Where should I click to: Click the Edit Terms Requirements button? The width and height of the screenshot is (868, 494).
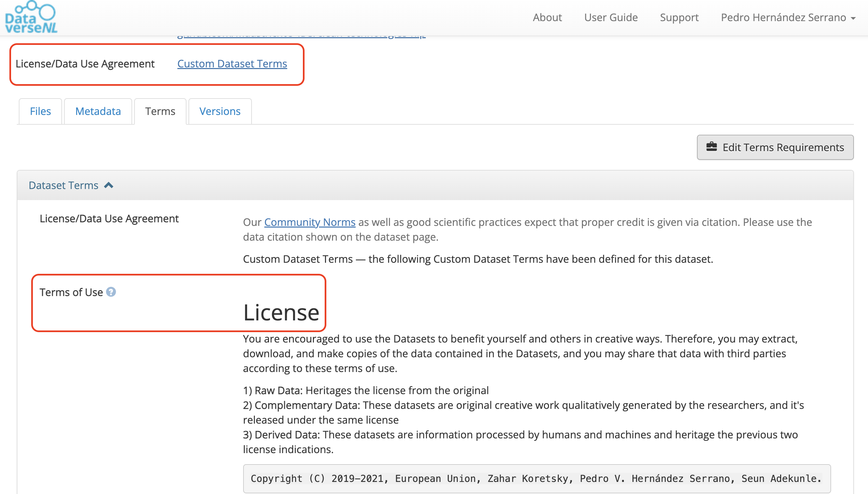[x=775, y=147]
